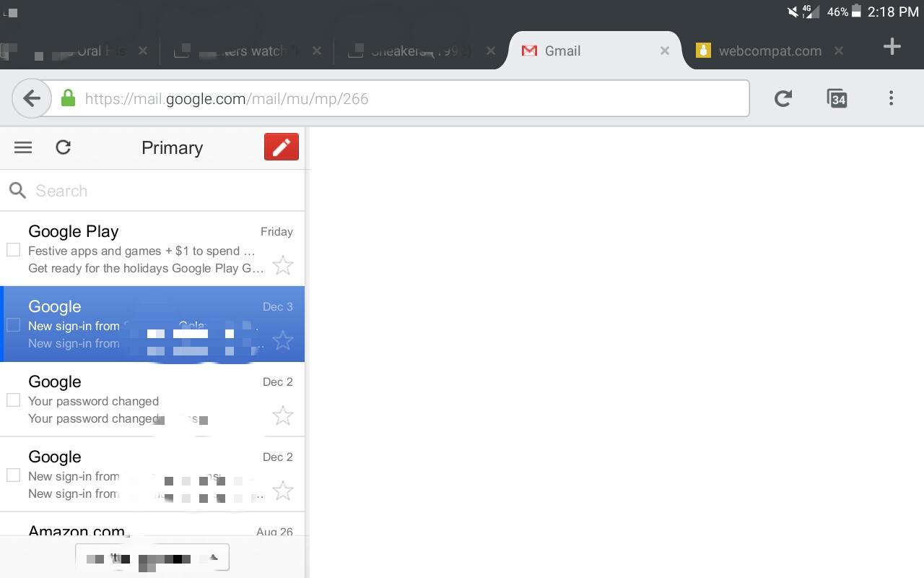Tap the muted sound status icon
This screenshot has height=578, width=924.
click(793, 12)
